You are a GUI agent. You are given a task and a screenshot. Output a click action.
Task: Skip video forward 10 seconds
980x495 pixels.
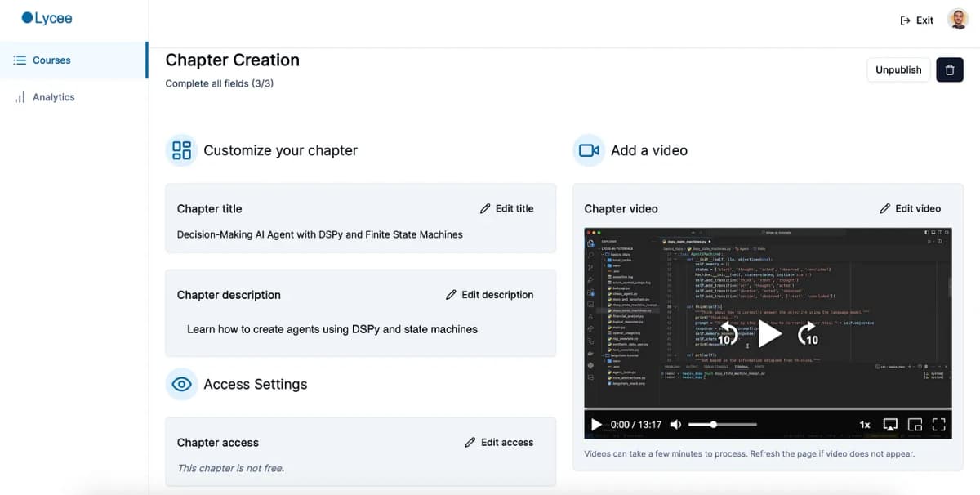click(x=808, y=334)
